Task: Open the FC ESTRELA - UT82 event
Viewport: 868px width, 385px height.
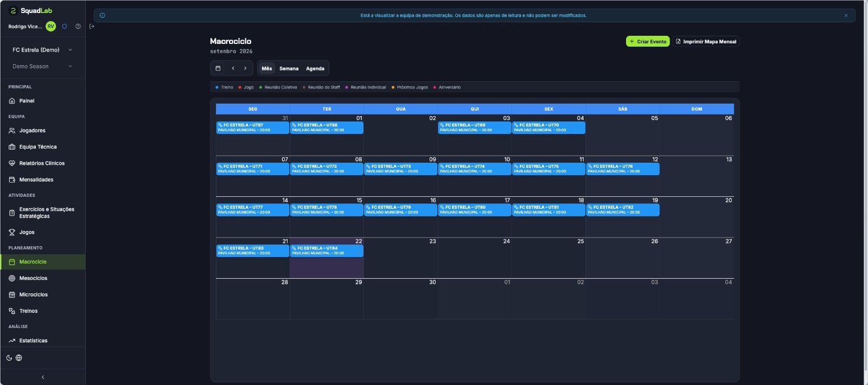Action: coord(623,210)
